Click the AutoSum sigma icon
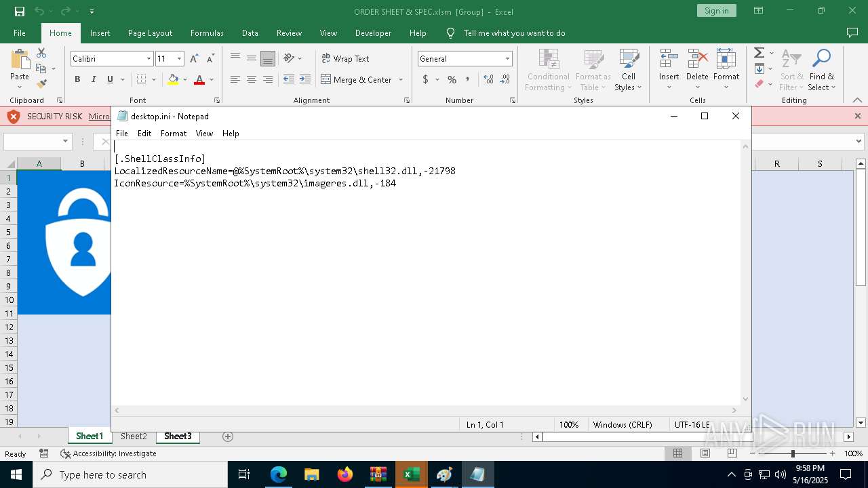Image resolution: width=868 pixels, height=488 pixels. point(759,53)
